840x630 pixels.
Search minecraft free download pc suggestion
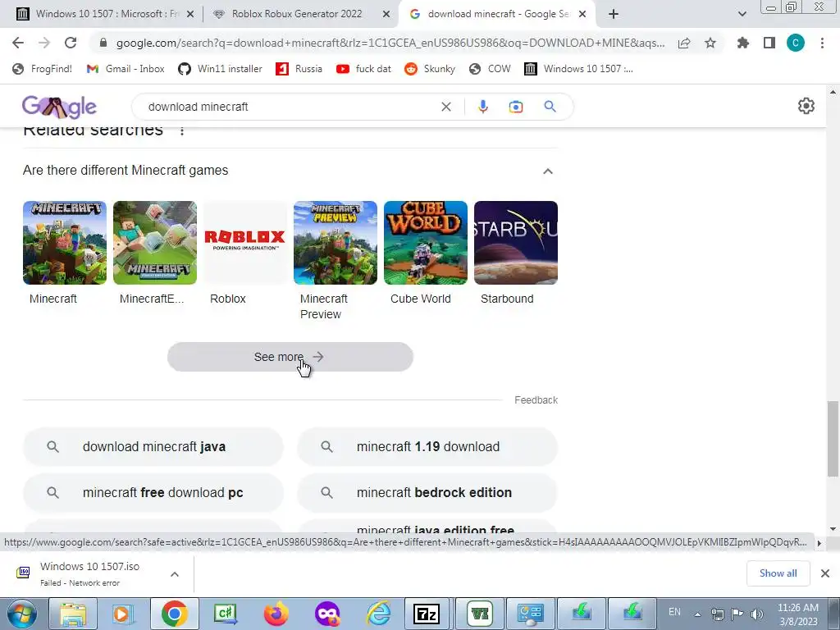[153, 493]
